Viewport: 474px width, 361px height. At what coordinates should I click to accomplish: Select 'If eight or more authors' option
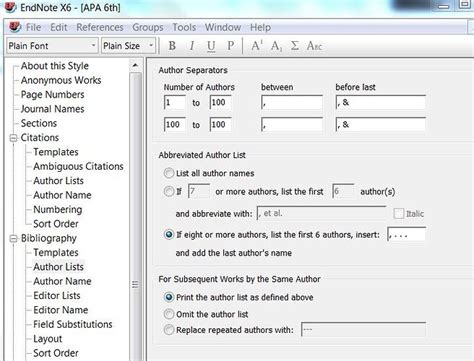pyautogui.click(x=169, y=234)
